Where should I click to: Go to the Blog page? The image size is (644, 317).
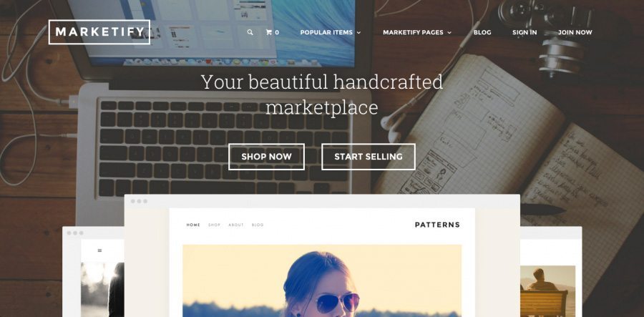pos(482,32)
